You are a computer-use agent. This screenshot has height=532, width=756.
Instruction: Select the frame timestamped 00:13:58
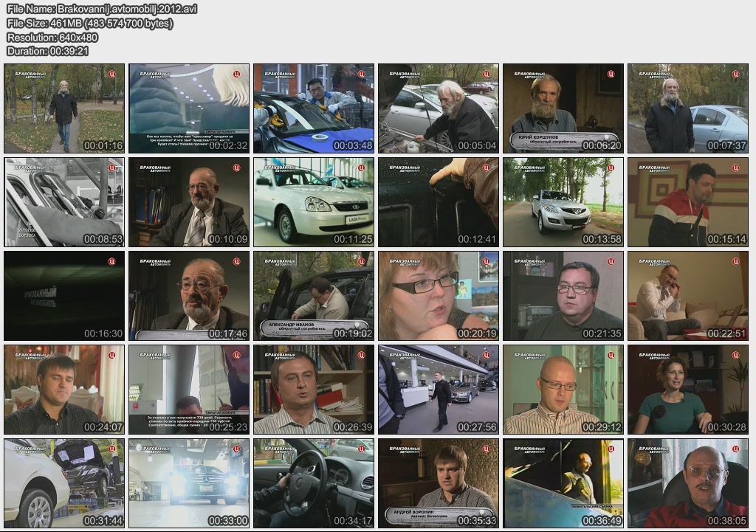coord(563,201)
